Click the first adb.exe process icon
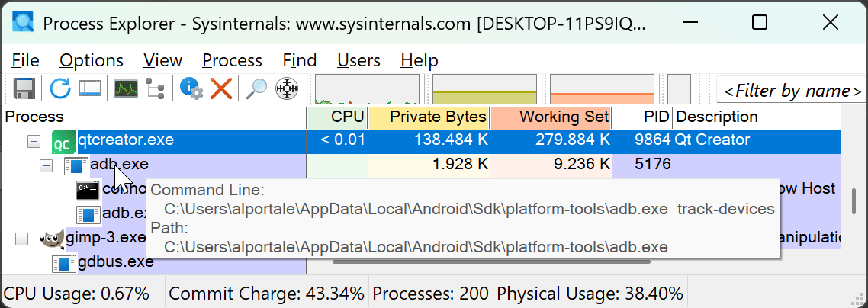 [76, 166]
